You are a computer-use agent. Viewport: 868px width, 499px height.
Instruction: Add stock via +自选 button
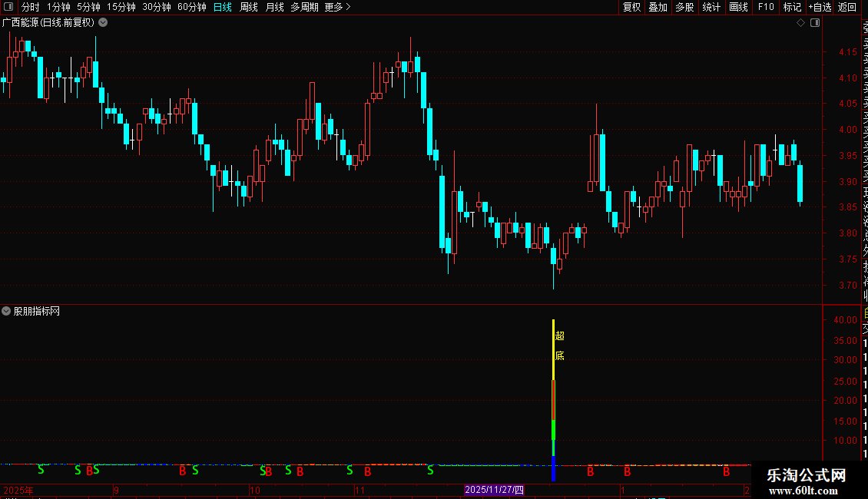coord(820,7)
